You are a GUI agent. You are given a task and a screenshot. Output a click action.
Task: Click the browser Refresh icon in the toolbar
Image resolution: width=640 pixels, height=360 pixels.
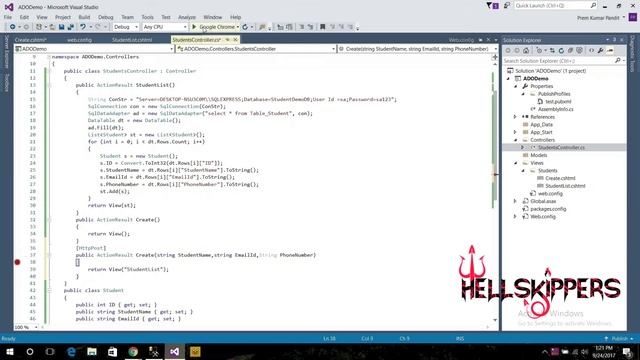coord(245,27)
